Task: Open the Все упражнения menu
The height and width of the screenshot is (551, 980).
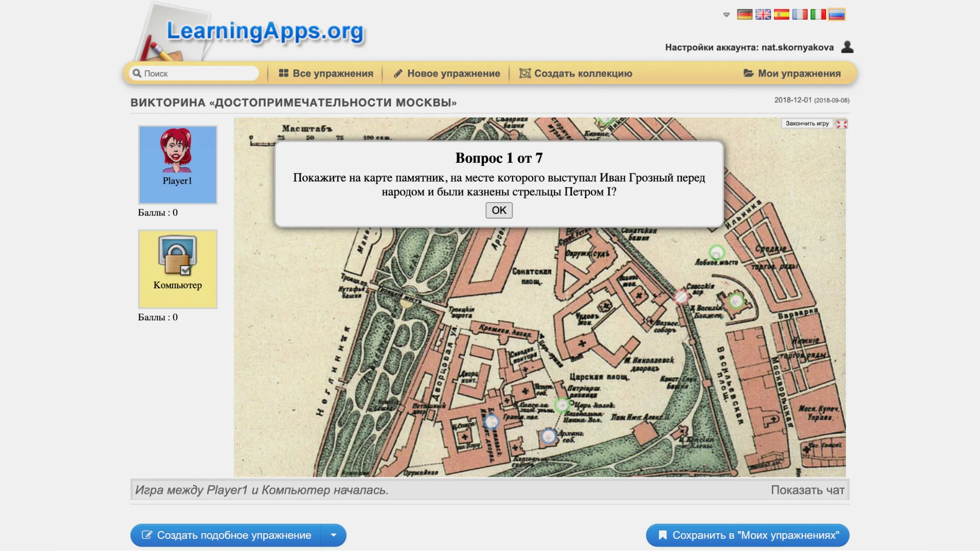Action: coord(326,74)
